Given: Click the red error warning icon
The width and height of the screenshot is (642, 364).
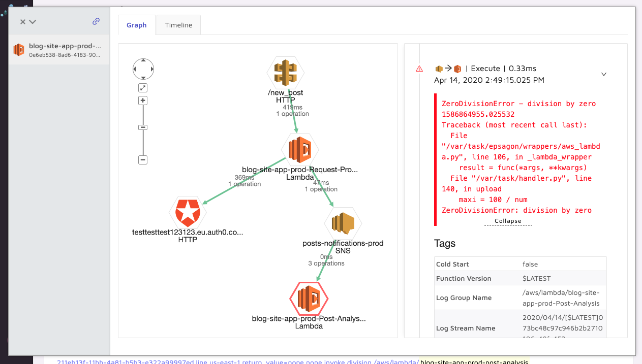Looking at the screenshot, I should pyautogui.click(x=419, y=69).
